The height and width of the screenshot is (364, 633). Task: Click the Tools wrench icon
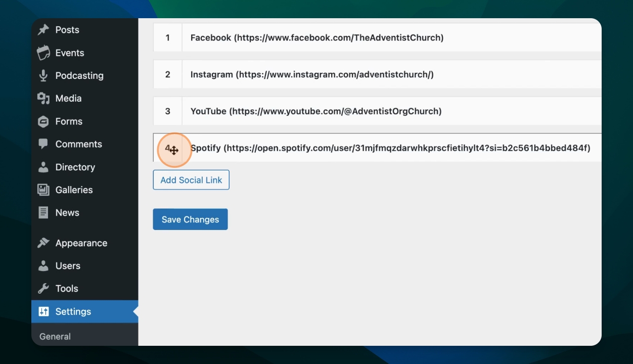[43, 289]
